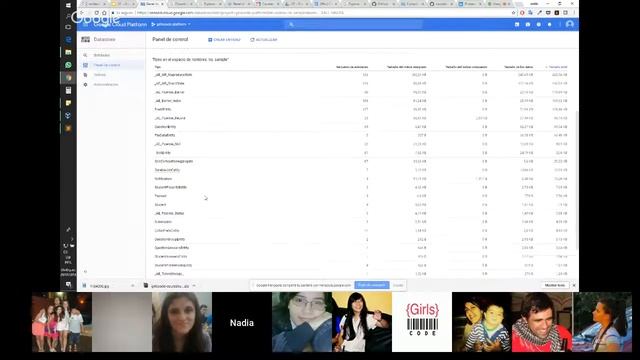640x360 pixels.
Task: Expand options for the second downloaded file
Action: [x=194, y=286]
